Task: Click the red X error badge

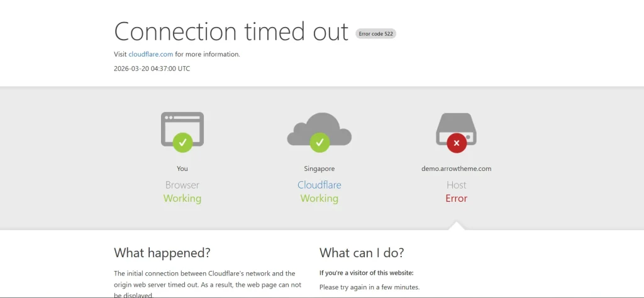Action: click(457, 143)
